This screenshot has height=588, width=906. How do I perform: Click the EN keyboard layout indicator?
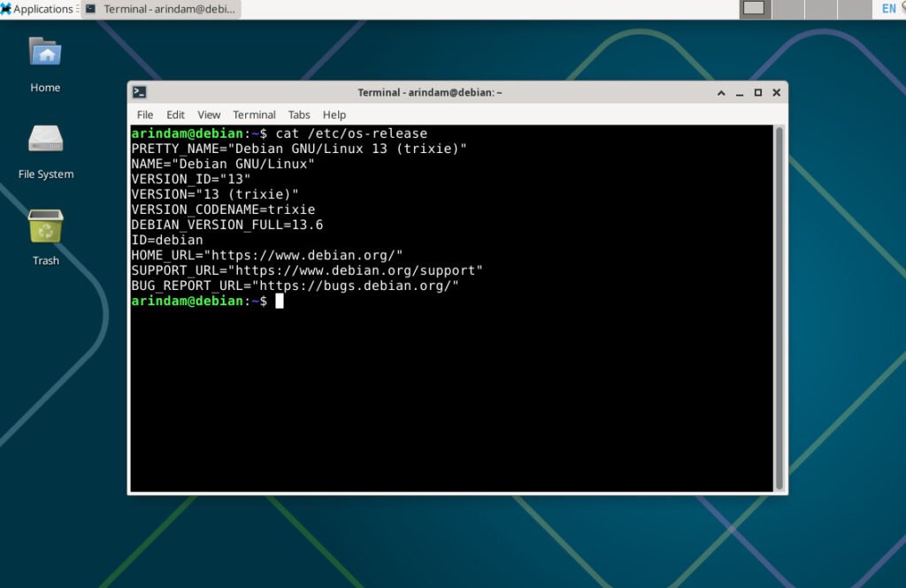(888, 9)
